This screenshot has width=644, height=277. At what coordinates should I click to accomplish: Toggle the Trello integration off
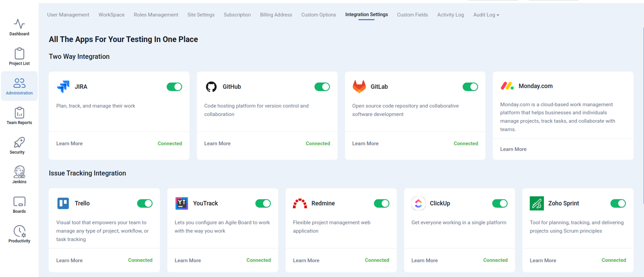(144, 204)
